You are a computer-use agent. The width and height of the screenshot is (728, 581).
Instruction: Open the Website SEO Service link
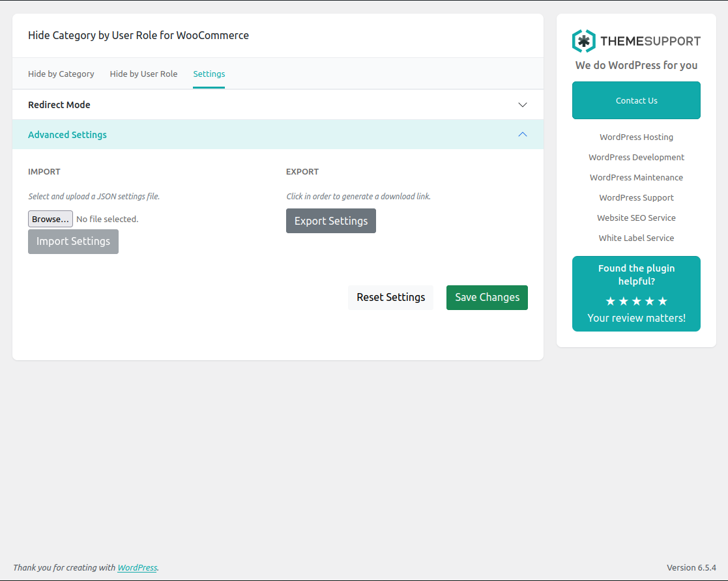point(636,218)
